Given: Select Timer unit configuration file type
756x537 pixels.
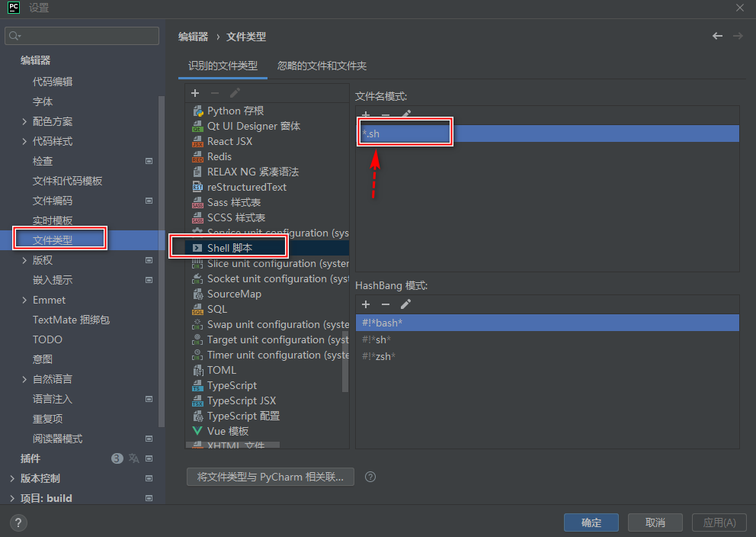Looking at the screenshot, I should click(267, 355).
